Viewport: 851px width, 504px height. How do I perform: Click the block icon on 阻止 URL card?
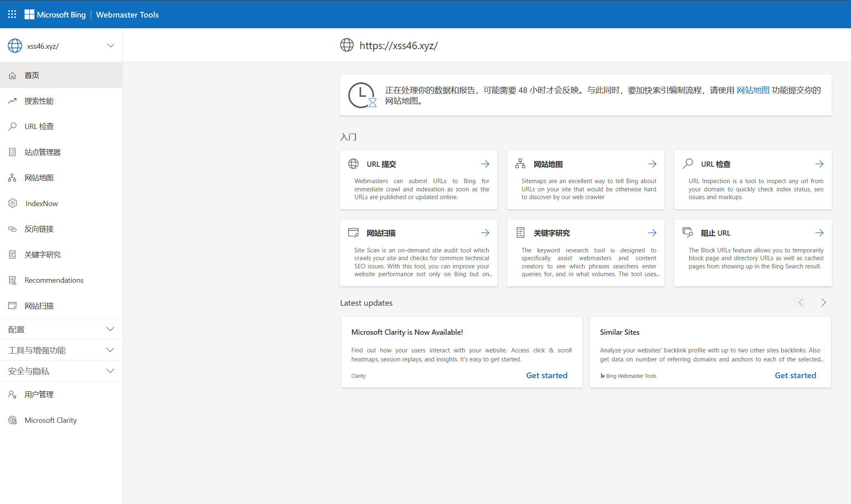coord(688,233)
